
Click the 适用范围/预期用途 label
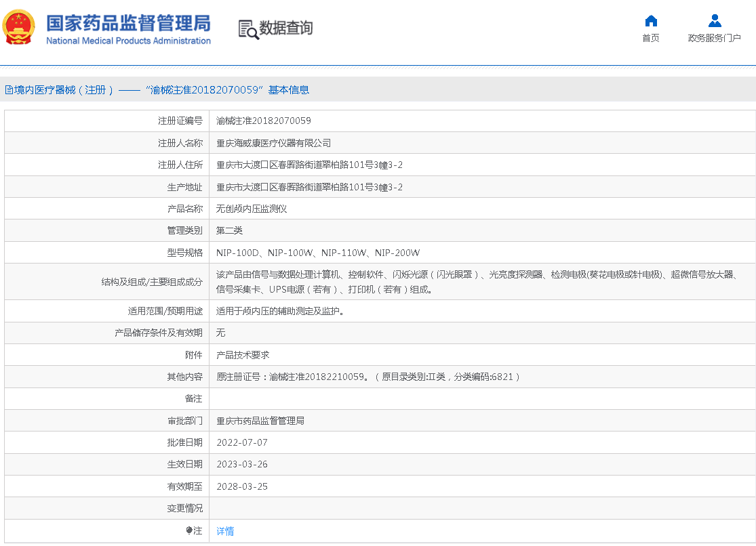(x=165, y=312)
